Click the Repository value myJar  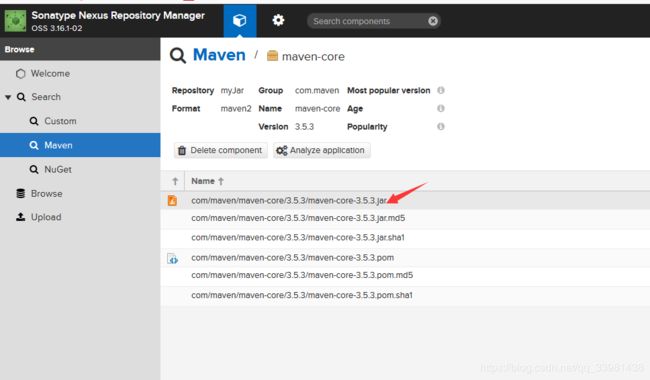[232, 90]
